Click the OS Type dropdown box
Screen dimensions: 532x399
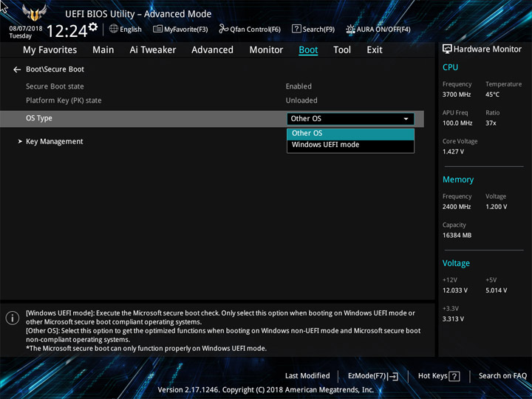350,119
